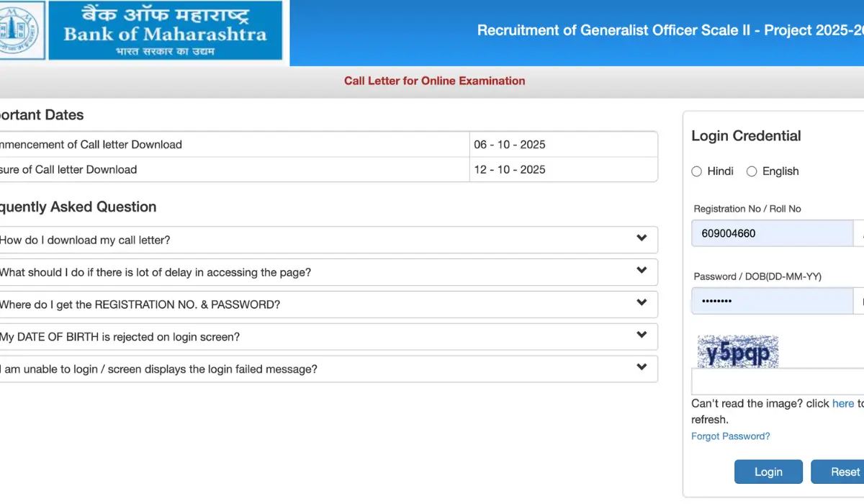Expand the login failed message FAQ
The image size is (864, 504).
[x=329, y=369]
